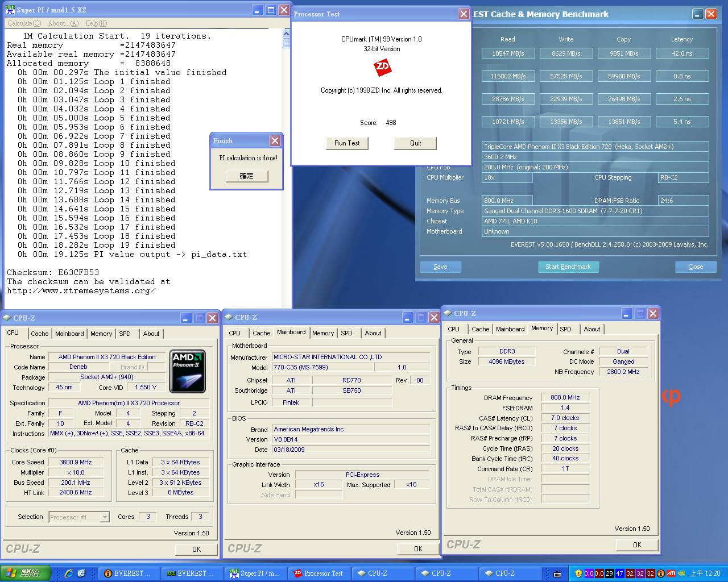Open the Windows Start button
Screen dimensions: 728x582
(26, 573)
